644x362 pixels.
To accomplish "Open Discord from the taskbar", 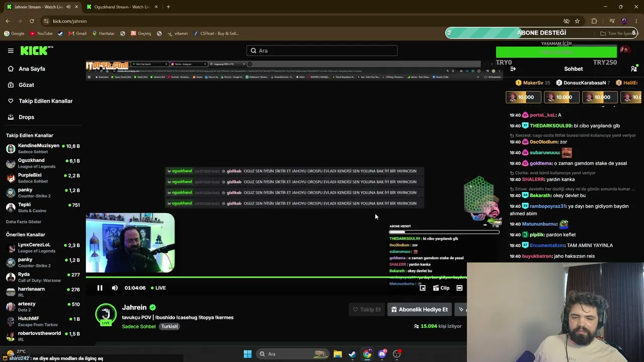I will [382, 354].
